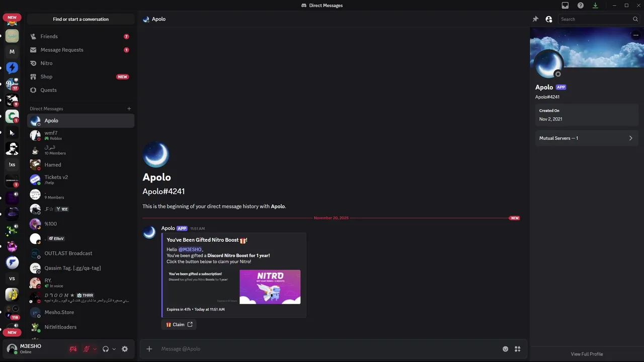Open the Hamed direct message
Image resolution: width=644 pixels, height=362 pixels.
[x=80, y=165]
